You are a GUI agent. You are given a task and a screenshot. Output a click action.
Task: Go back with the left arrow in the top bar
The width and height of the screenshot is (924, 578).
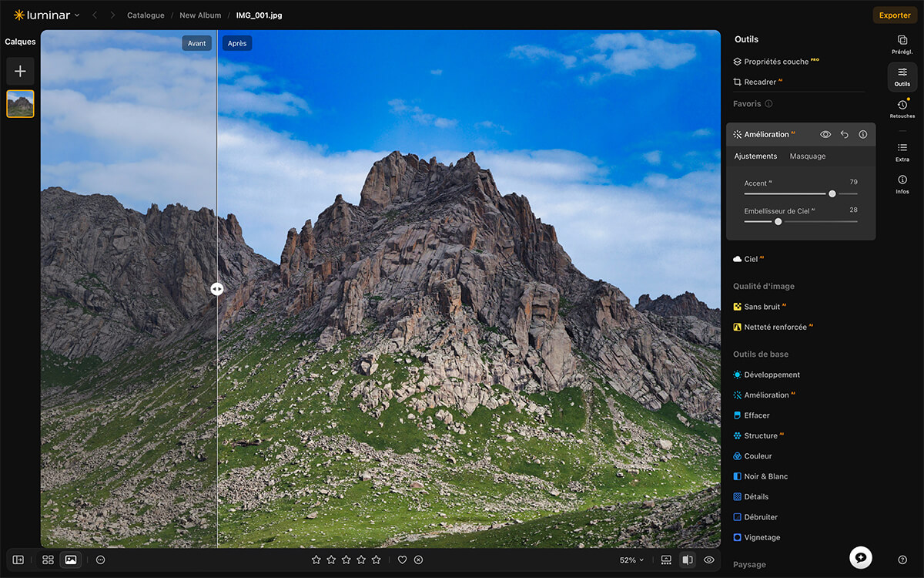95,15
